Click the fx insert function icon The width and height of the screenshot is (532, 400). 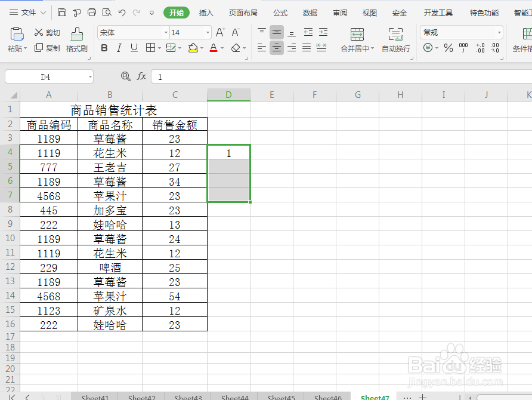(x=141, y=76)
